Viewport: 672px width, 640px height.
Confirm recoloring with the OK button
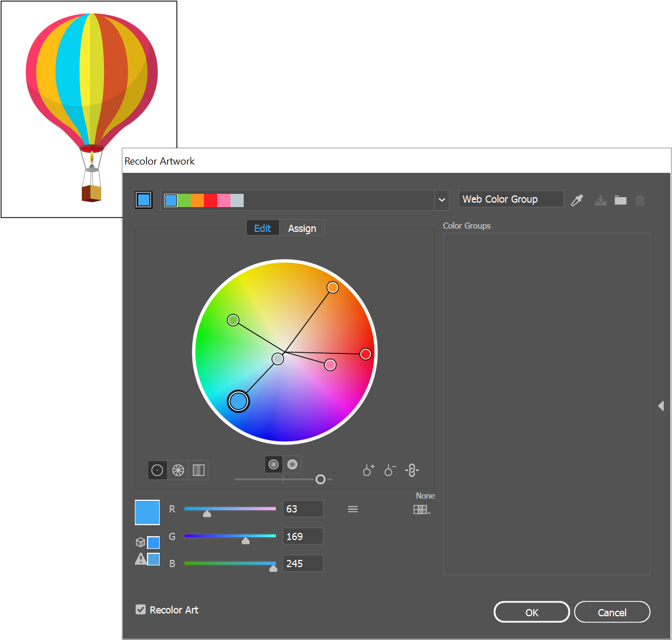coord(531,612)
